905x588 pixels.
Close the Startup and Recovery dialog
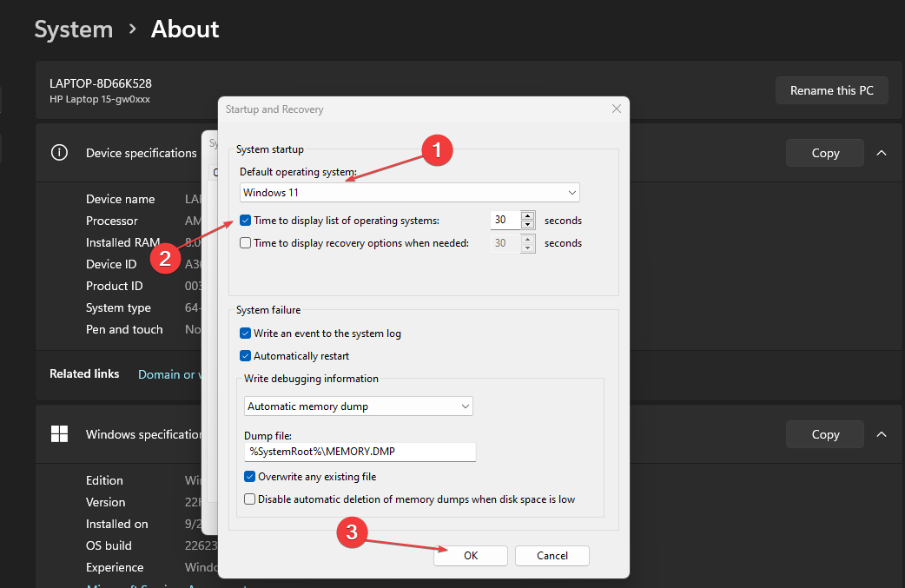[617, 109]
